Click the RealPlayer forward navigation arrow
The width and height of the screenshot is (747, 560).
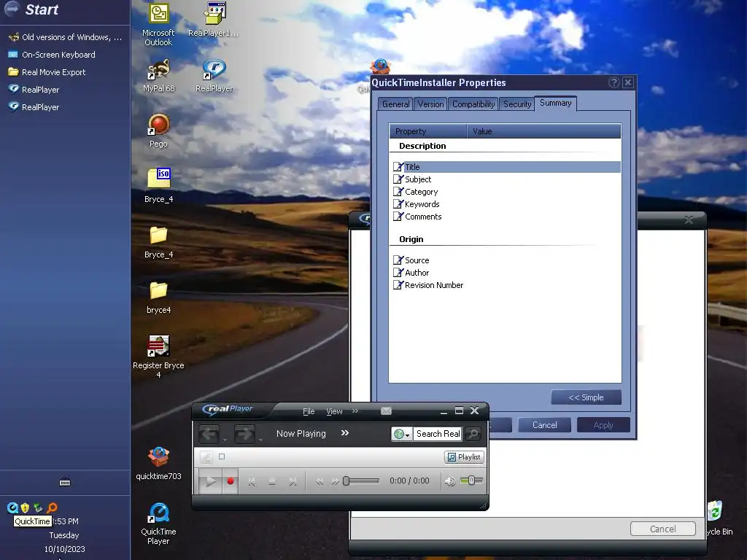(244, 434)
